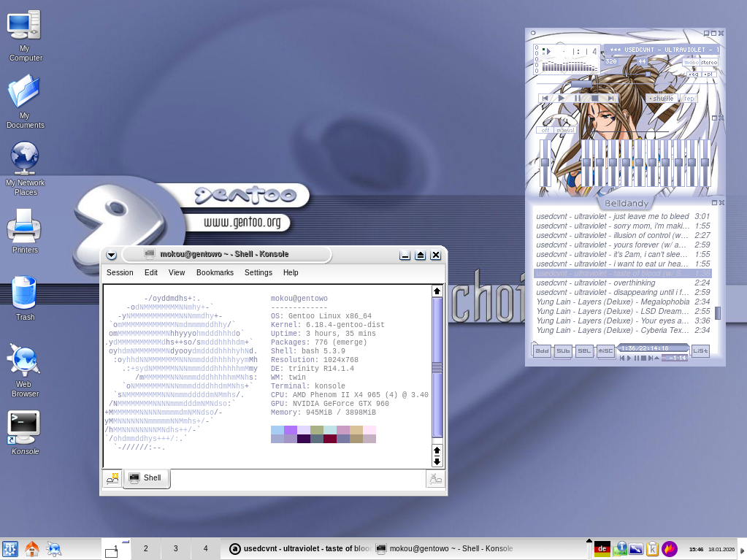This screenshot has height=560, width=747.
Task: Switch to the Shell tab in Konsole
Action: click(146, 478)
